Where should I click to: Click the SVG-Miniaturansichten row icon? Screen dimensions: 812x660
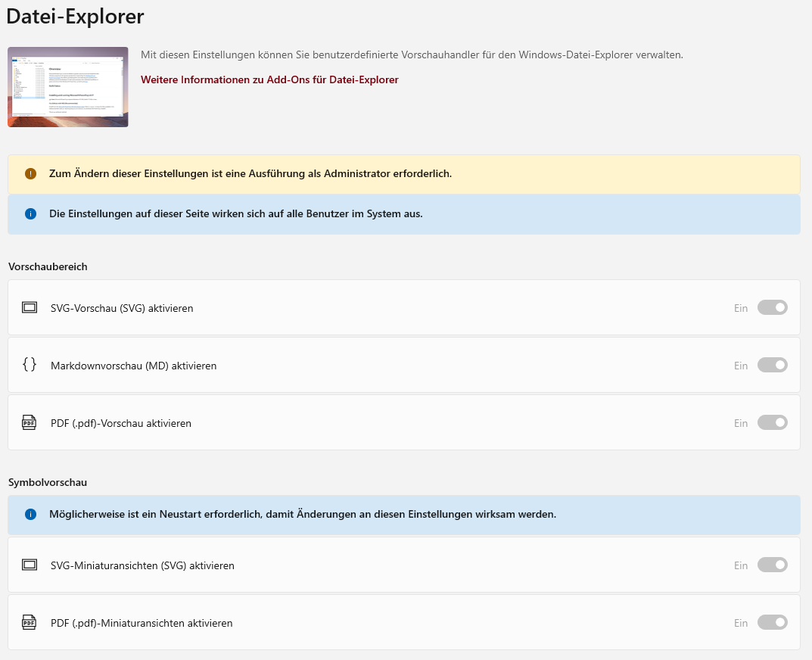30,565
